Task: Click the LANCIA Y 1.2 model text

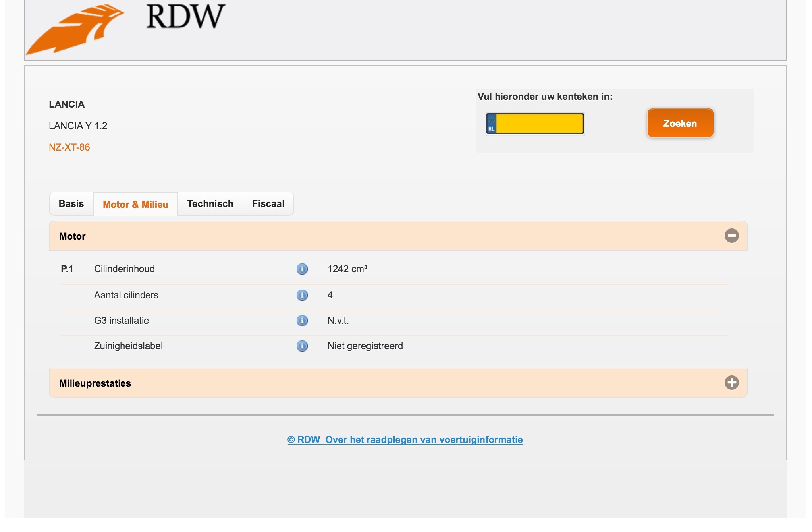Action: [x=78, y=126]
